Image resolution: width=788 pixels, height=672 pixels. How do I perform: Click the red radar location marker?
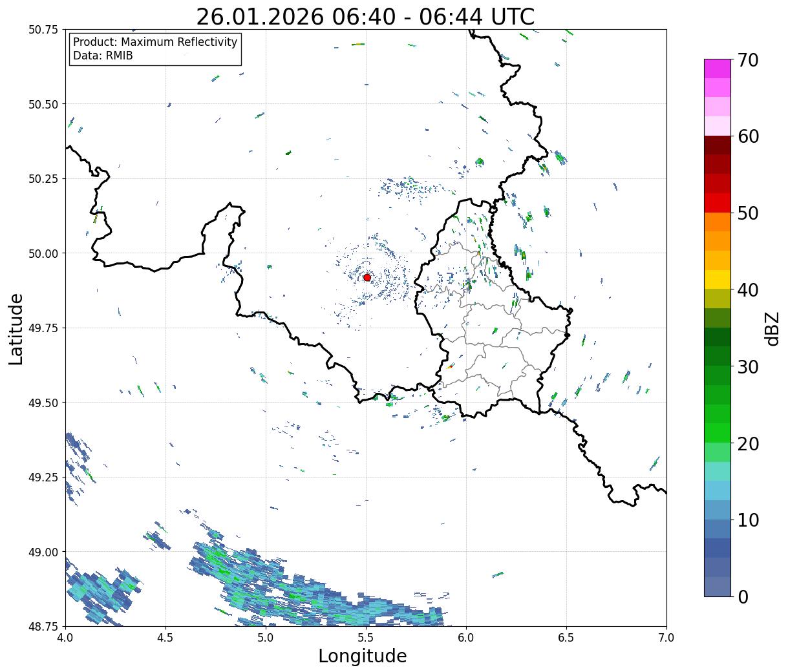(x=367, y=277)
